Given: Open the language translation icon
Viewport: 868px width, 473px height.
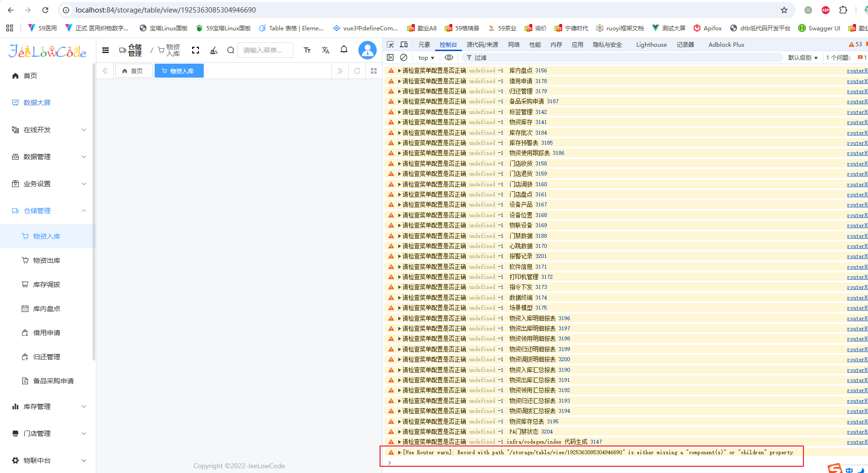Looking at the screenshot, I should tap(326, 50).
